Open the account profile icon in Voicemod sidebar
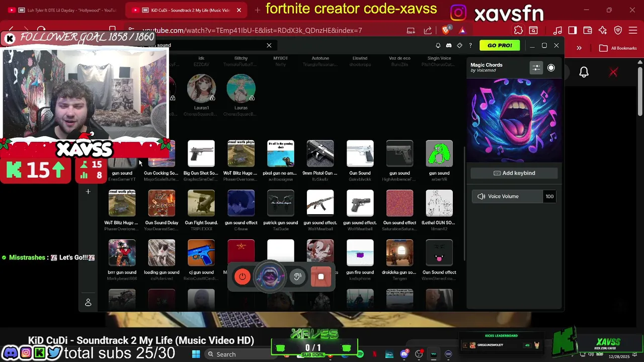The height and width of the screenshot is (362, 644). (88, 303)
